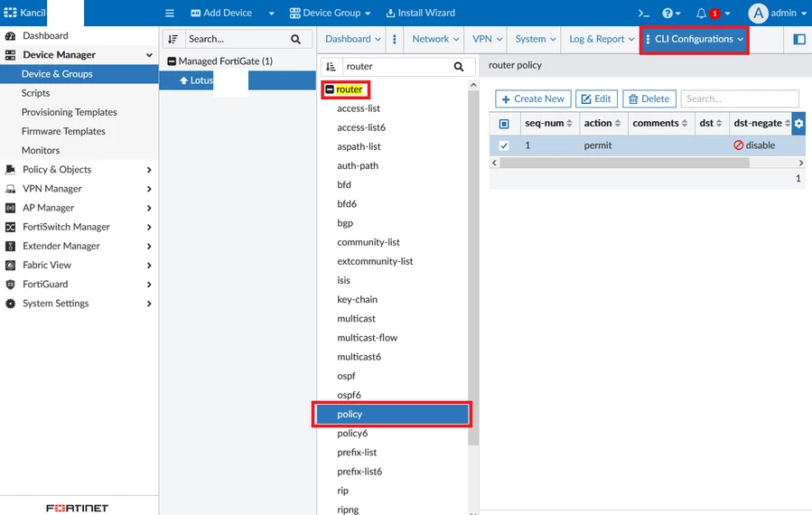812x515 pixels.
Task: Launch the Install Wizard
Action: pos(421,13)
